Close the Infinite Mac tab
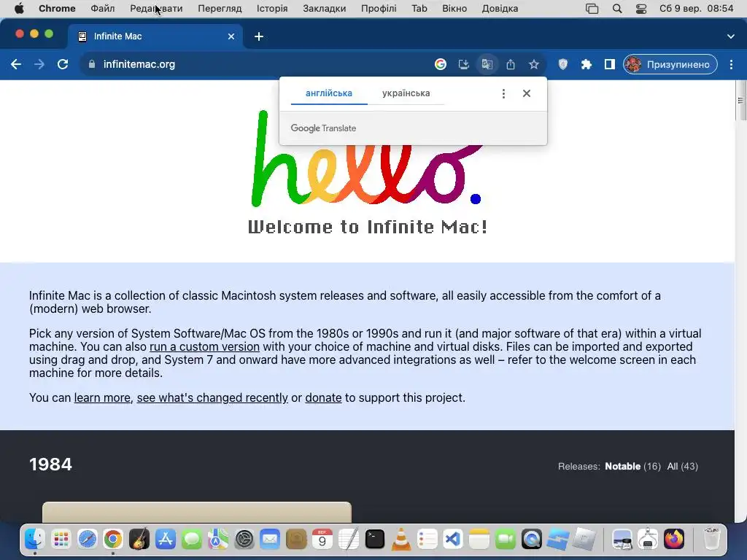The image size is (747, 560). coord(231,36)
